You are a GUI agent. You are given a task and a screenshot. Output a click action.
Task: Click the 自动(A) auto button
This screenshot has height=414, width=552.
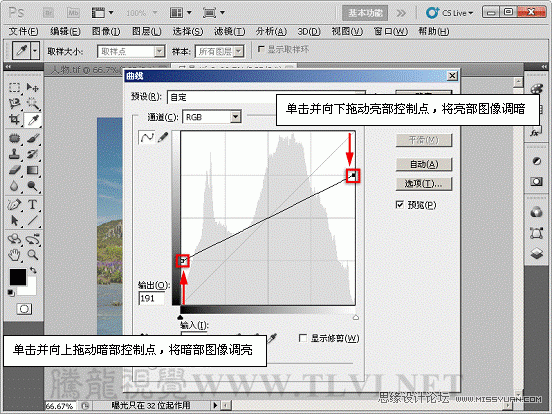pyautogui.click(x=424, y=164)
